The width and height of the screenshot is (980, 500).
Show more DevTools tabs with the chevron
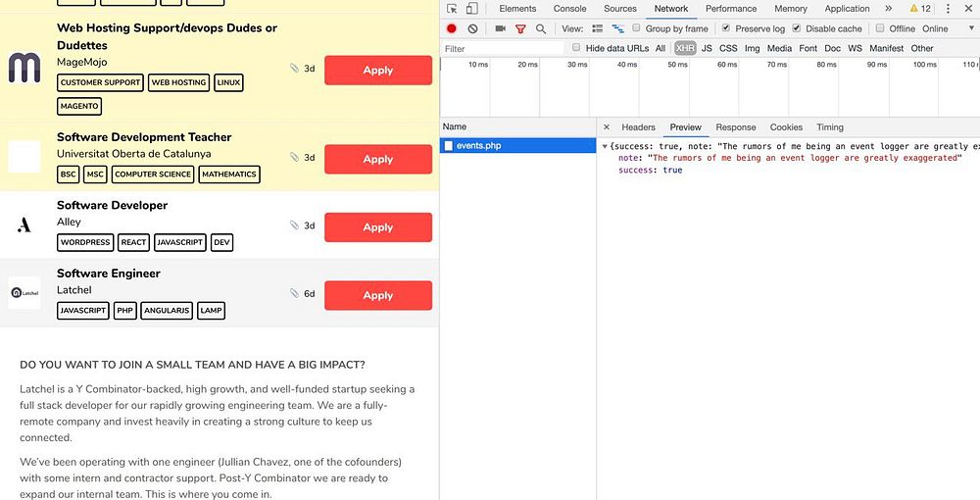tap(888, 9)
